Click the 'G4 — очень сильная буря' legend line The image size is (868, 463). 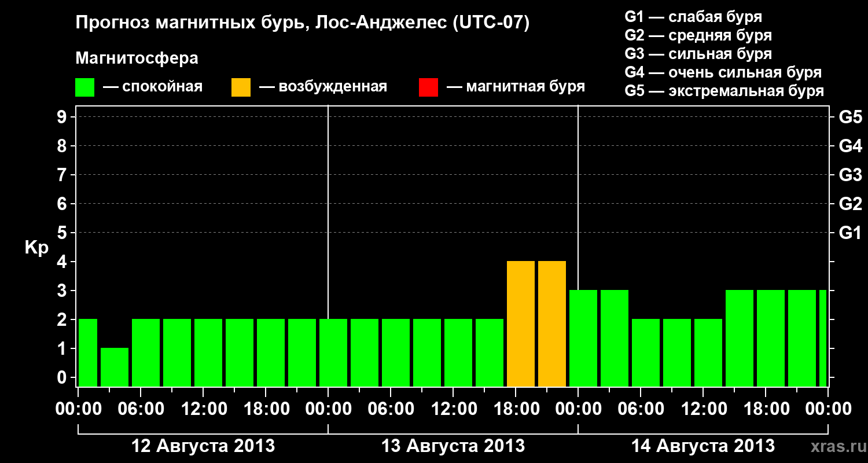[x=723, y=72]
